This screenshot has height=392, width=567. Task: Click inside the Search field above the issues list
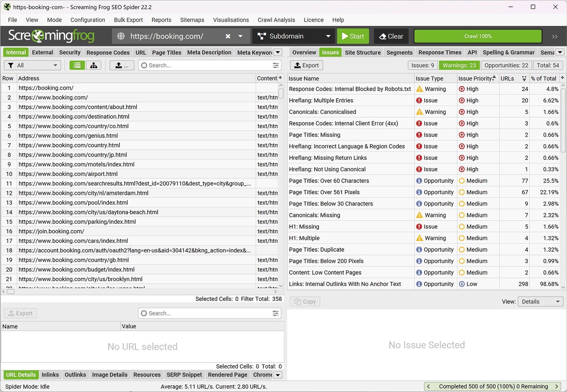[x=209, y=65]
